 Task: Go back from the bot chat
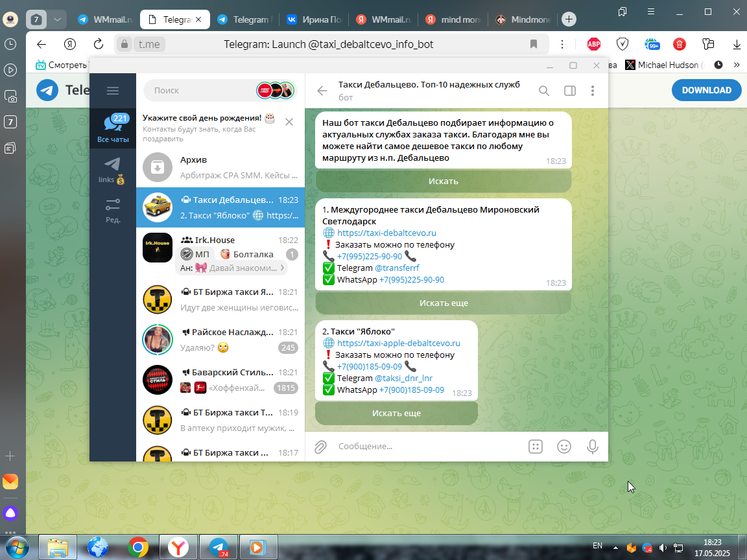[322, 91]
